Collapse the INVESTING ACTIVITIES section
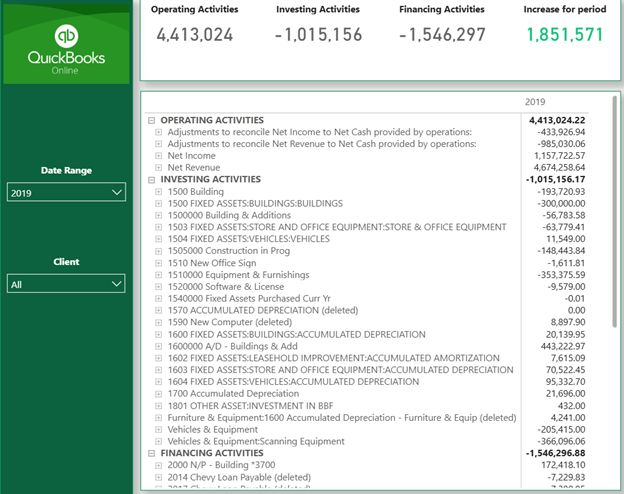 [152, 180]
